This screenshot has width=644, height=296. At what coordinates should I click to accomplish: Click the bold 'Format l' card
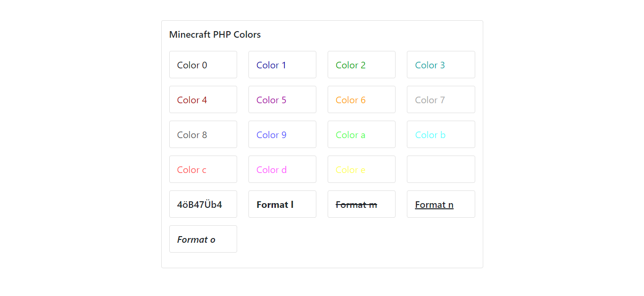point(282,204)
